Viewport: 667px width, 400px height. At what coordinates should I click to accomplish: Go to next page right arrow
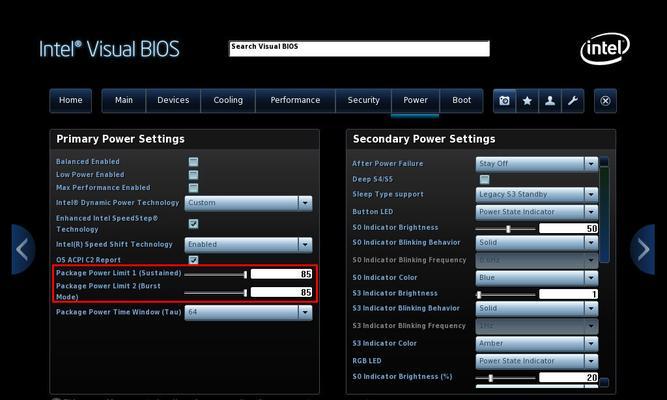coord(643,249)
